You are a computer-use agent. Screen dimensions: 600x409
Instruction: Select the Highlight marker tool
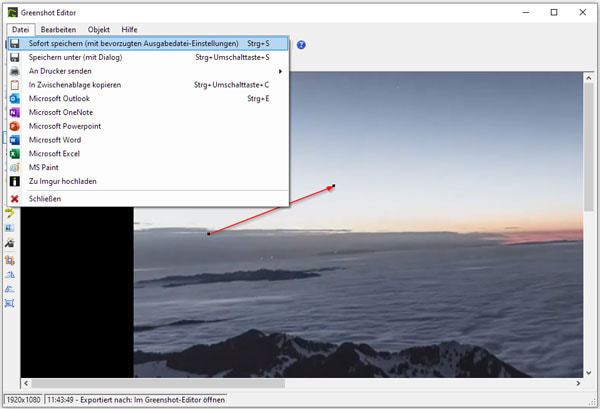(x=10, y=213)
